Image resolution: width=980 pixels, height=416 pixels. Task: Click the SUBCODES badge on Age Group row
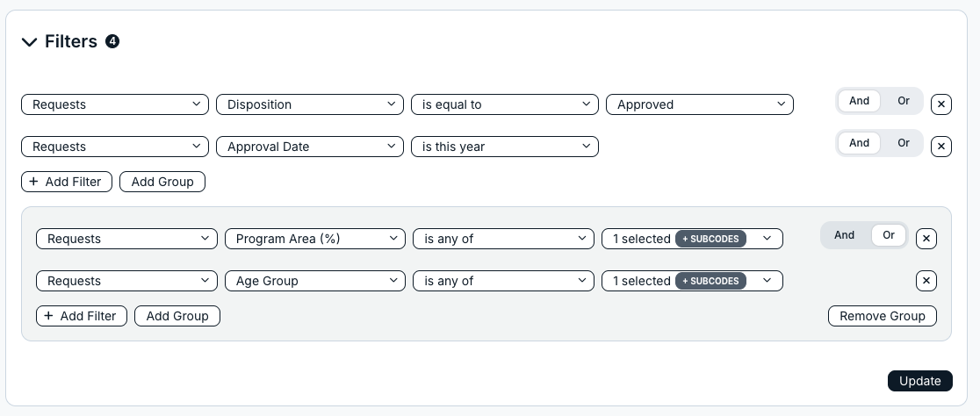coord(710,281)
